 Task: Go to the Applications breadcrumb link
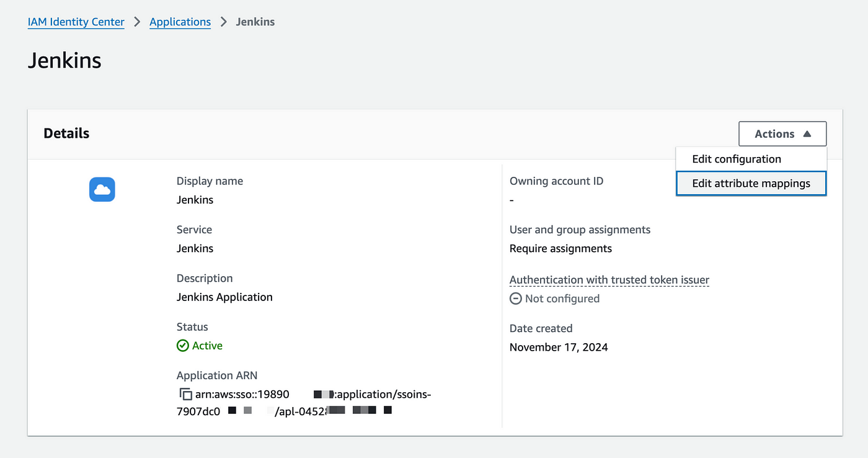(180, 22)
